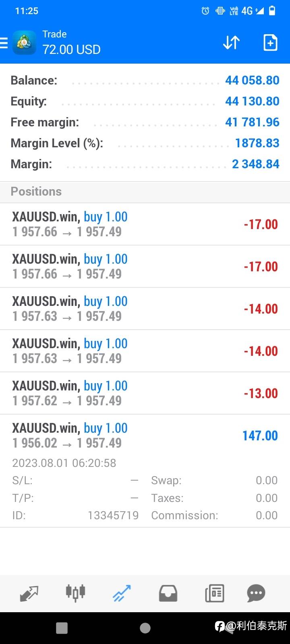
Task: Create a new order with plus icon
Action: click(270, 43)
